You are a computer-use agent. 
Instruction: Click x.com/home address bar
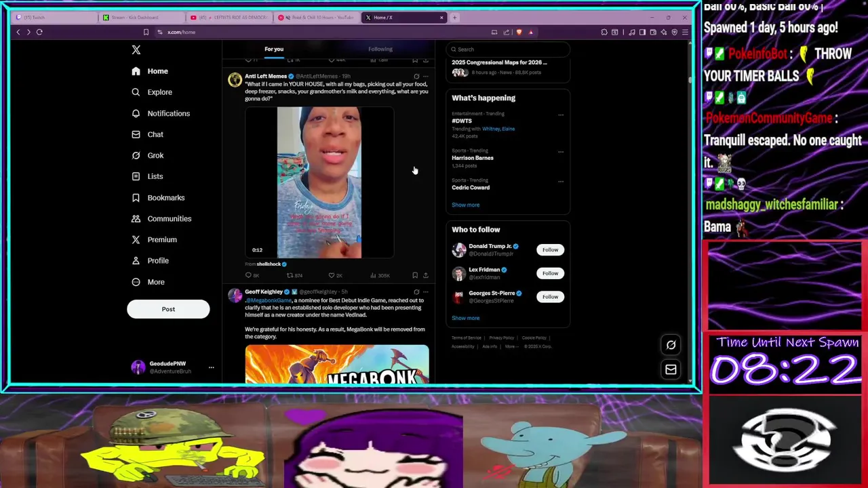[181, 32]
